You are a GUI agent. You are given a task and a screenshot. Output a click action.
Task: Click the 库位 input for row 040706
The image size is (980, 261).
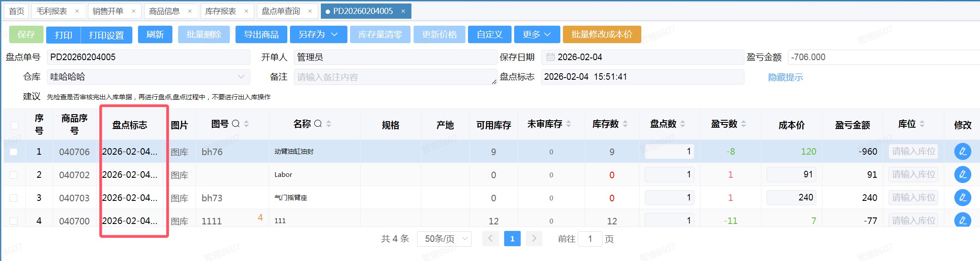coord(913,151)
